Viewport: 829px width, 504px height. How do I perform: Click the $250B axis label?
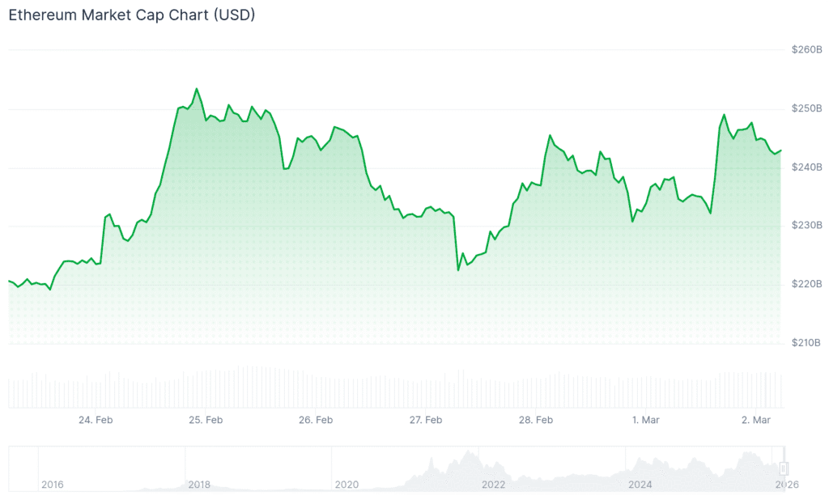click(806, 108)
